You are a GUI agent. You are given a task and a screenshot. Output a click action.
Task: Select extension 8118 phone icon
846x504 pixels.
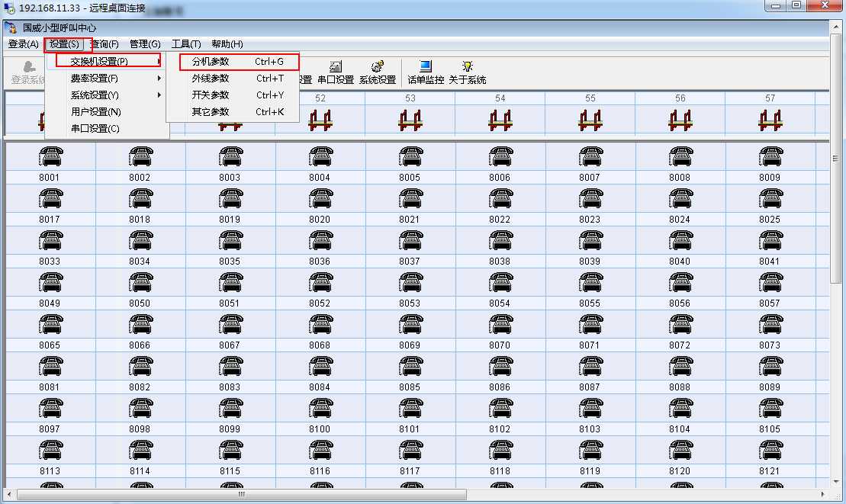tap(500, 451)
